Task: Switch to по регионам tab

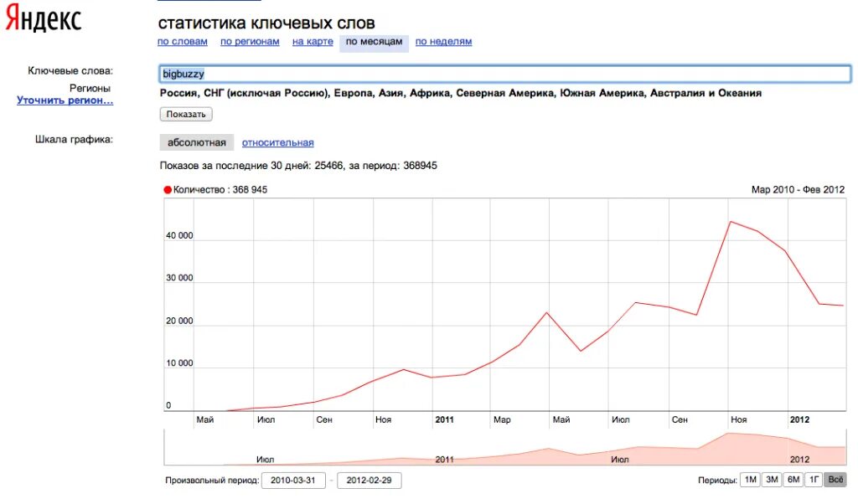Action: (250, 42)
